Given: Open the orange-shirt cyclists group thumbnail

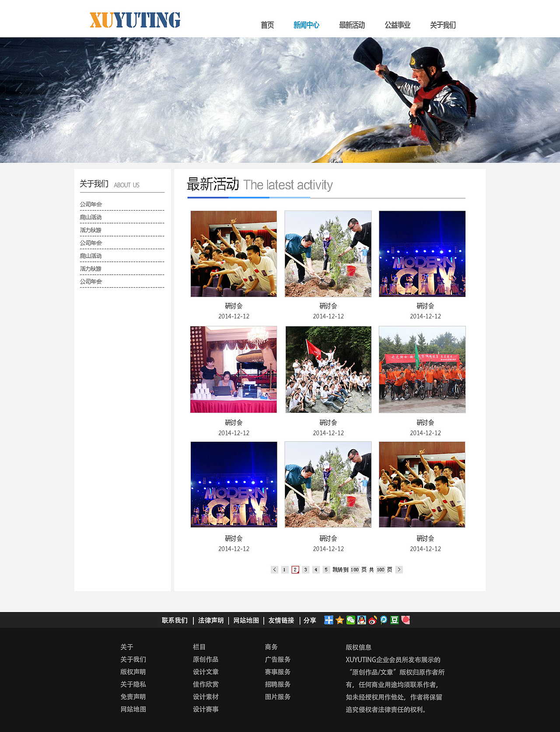Looking at the screenshot, I should [422, 370].
